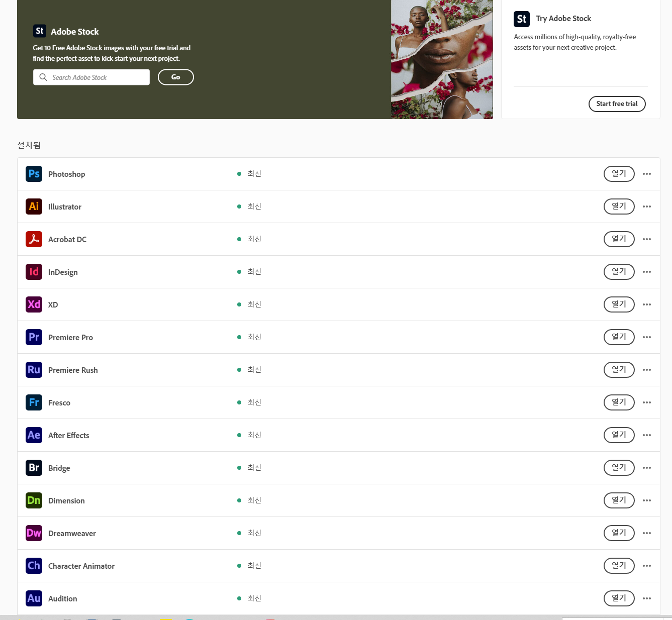This screenshot has width=672, height=620.
Task: Click the magnifier icon in the Stock search box
Action: [x=43, y=77]
